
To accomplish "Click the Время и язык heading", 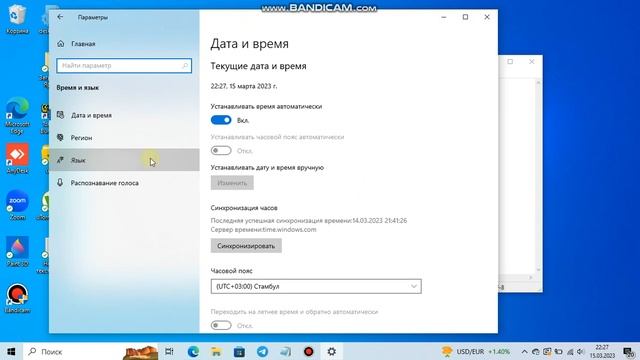I will (x=78, y=88).
